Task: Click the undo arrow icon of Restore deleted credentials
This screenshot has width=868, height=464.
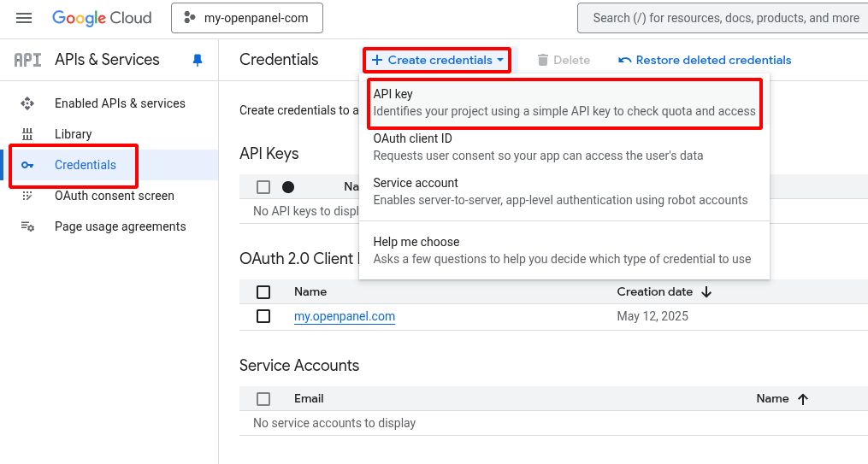Action: [x=624, y=61]
